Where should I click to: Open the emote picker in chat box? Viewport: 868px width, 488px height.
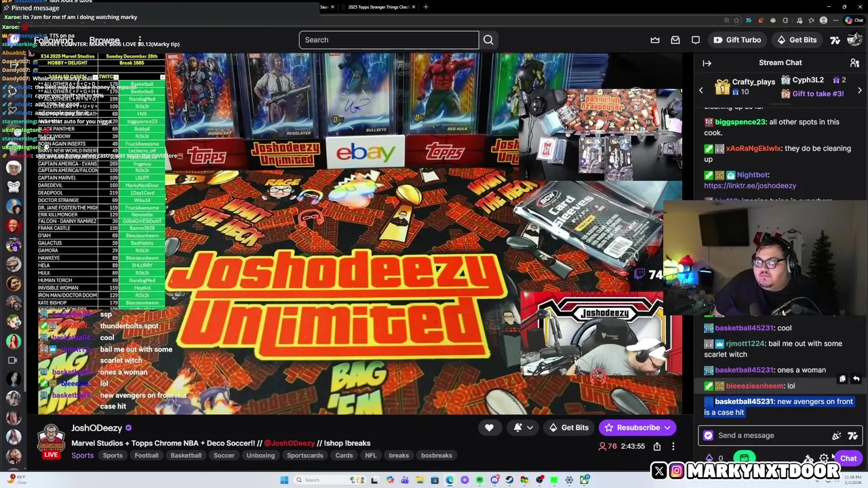tap(837, 436)
